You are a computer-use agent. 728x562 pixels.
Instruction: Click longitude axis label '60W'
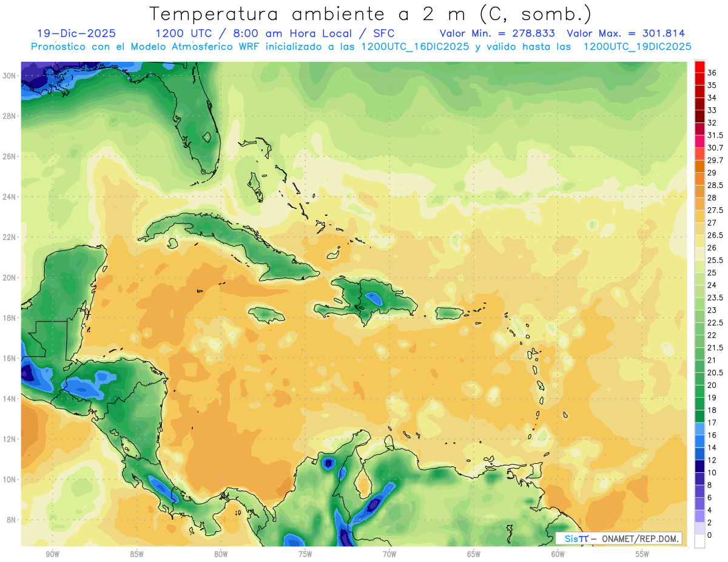[x=558, y=554]
